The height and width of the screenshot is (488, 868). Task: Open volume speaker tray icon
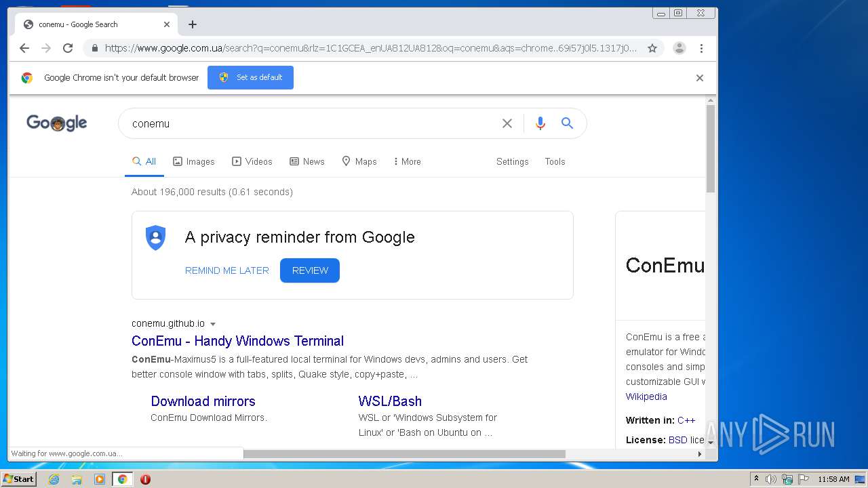coord(771,479)
